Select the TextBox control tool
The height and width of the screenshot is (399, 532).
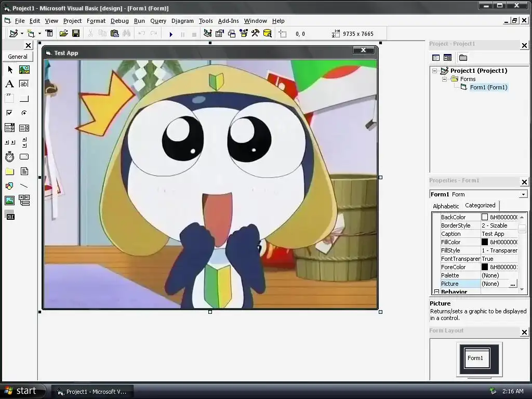pyautogui.click(x=24, y=84)
